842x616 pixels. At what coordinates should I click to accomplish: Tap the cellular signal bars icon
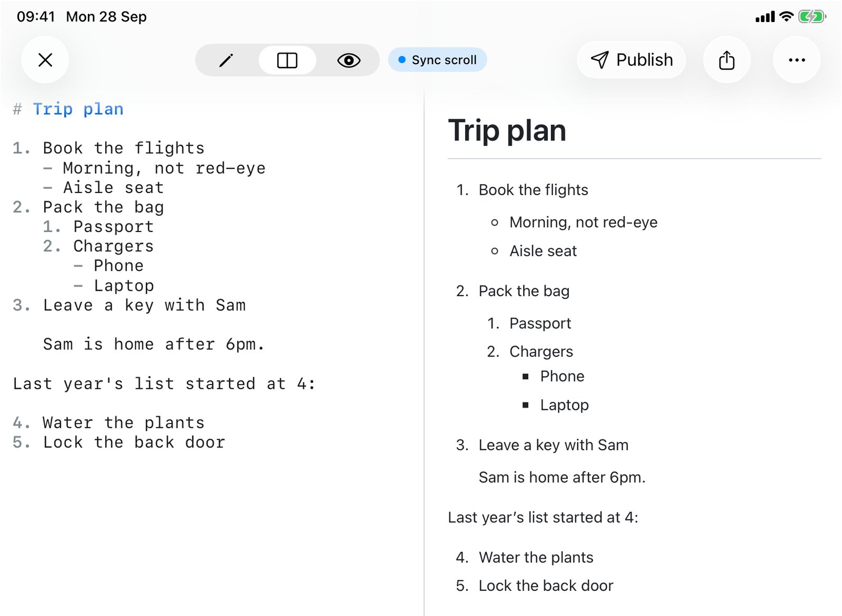[x=765, y=17]
